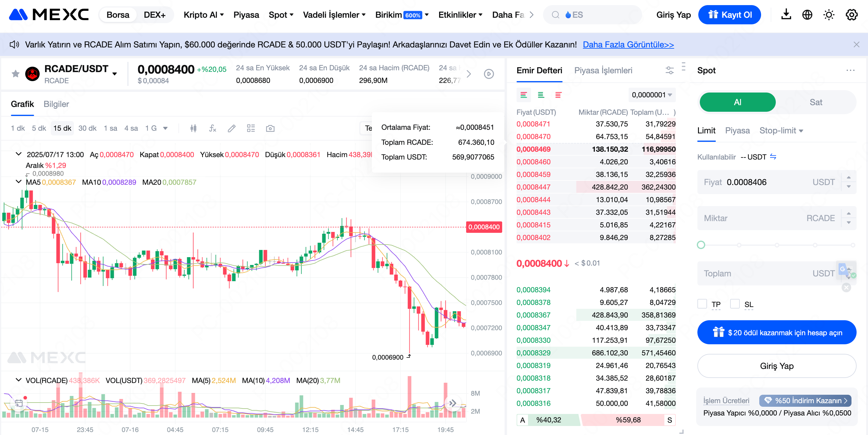
Task: Show more 24h stats with arrow
Action: point(469,74)
